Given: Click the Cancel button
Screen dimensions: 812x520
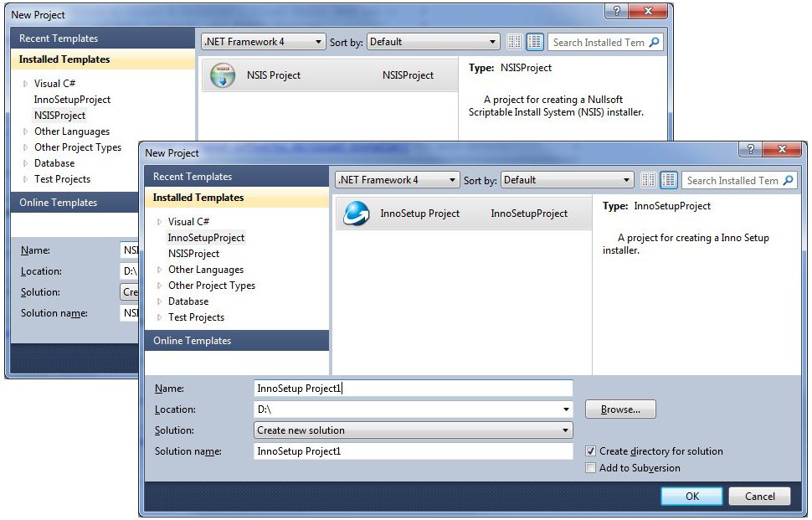Looking at the screenshot, I should point(760,497).
